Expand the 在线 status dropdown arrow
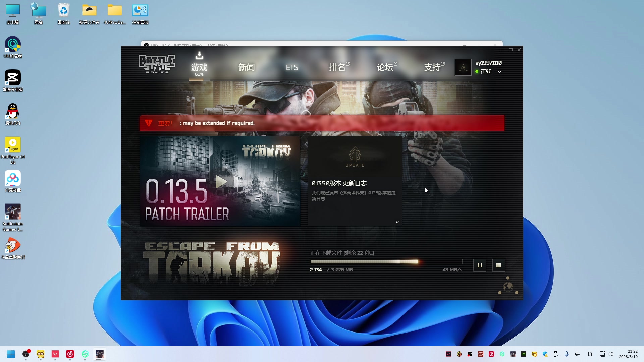The height and width of the screenshot is (362, 644). click(x=499, y=71)
